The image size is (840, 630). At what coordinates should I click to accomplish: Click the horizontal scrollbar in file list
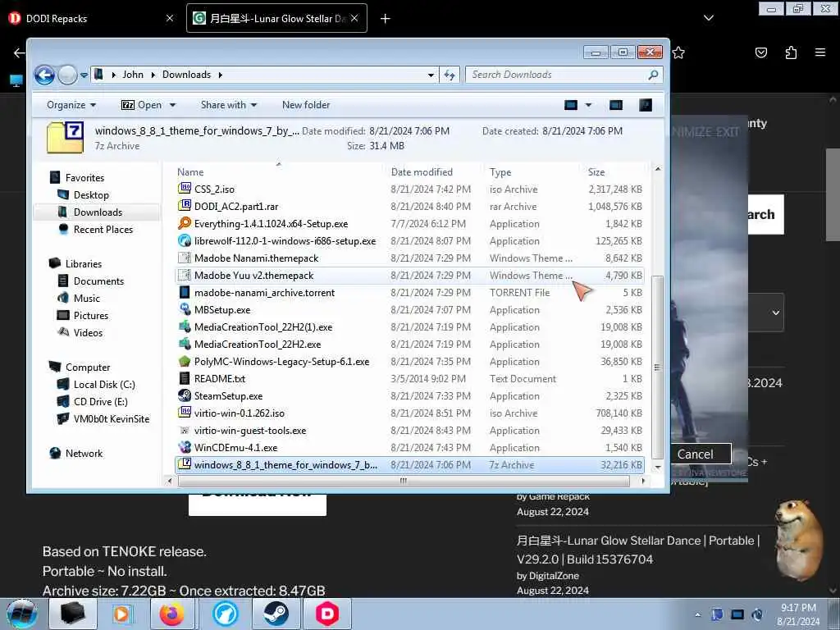(404, 481)
